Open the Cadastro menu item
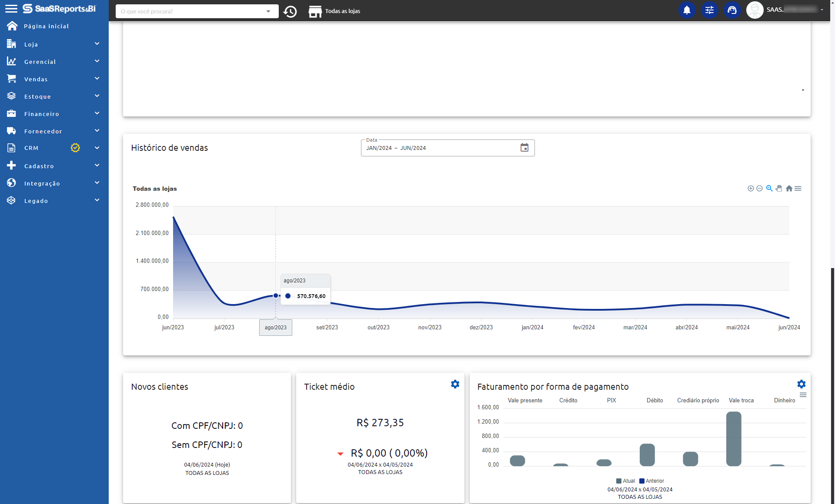The width and height of the screenshot is (835, 504). [x=54, y=166]
